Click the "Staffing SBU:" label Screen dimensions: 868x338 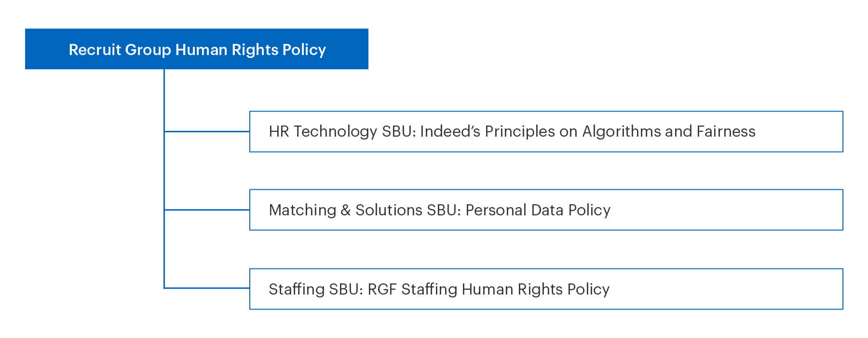pos(315,289)
